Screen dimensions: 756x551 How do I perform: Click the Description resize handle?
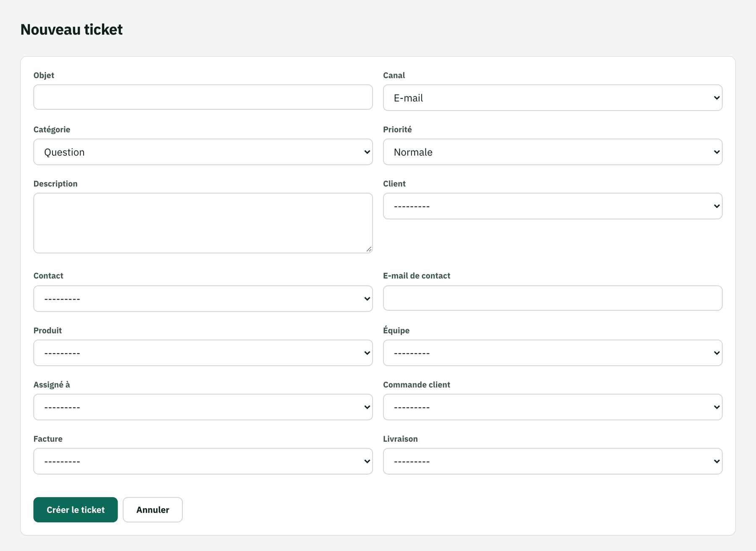point(369,249)
